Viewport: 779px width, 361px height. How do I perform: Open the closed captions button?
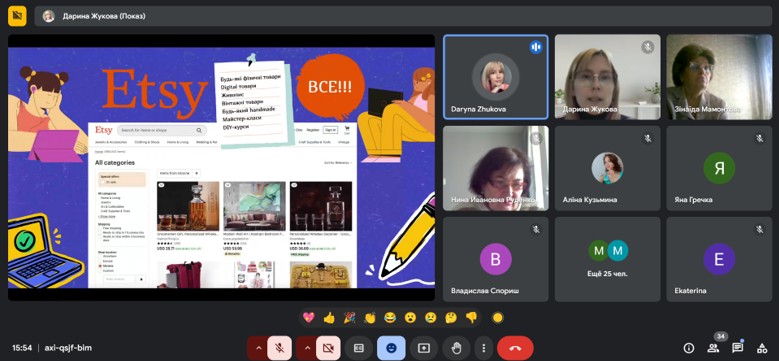[x=359, y=348]
